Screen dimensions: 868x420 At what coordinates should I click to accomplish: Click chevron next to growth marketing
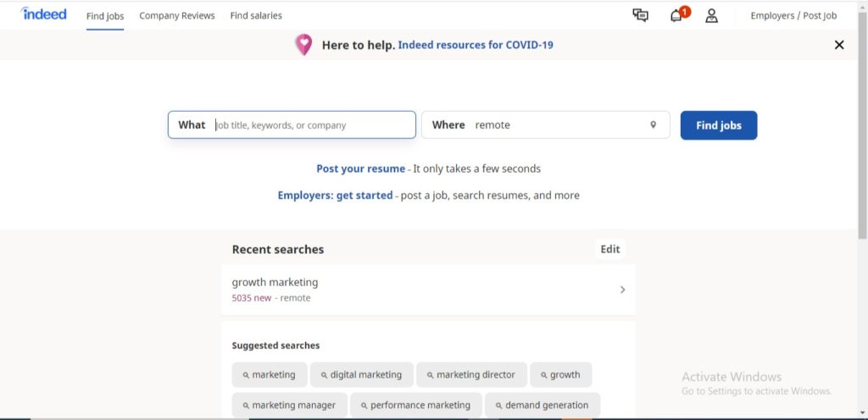622,290
